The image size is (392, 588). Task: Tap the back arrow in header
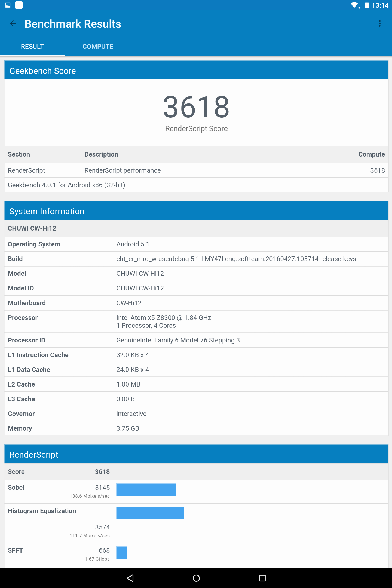[x=13, y=24]
